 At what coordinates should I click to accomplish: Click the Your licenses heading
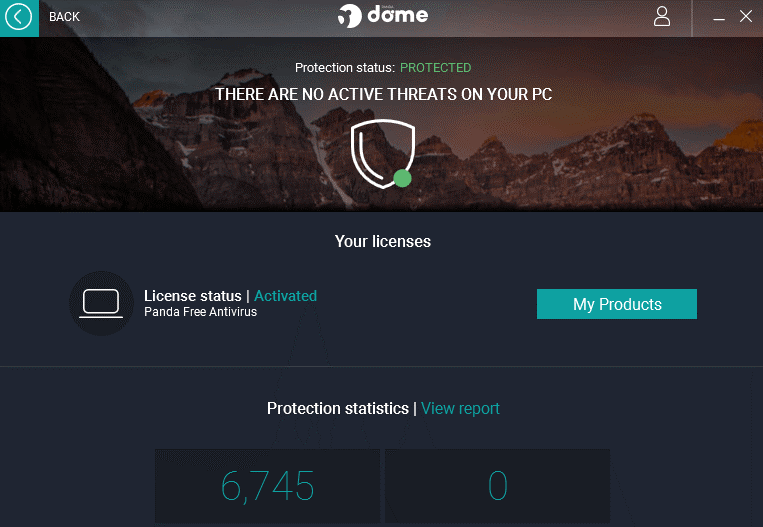coord(383,241)
